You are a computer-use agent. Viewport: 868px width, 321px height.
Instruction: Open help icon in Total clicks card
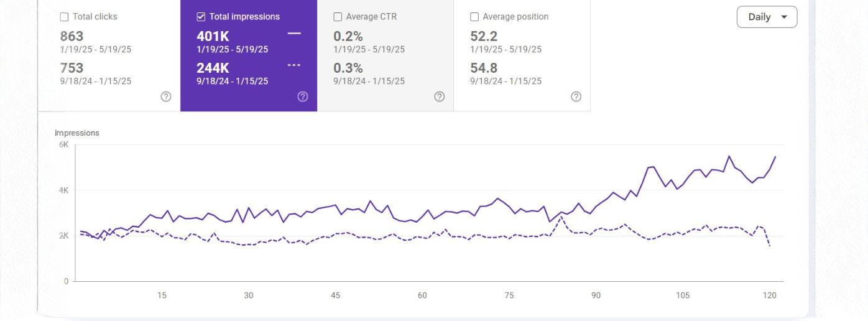[x=166, y=96]
